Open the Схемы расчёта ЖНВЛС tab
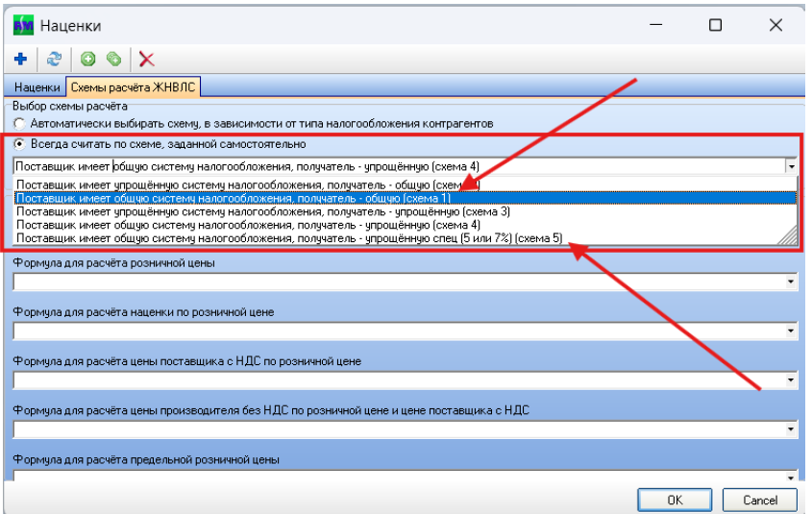Image resolution: width=812 pixels, height=514 pixels. coord(130,87)
